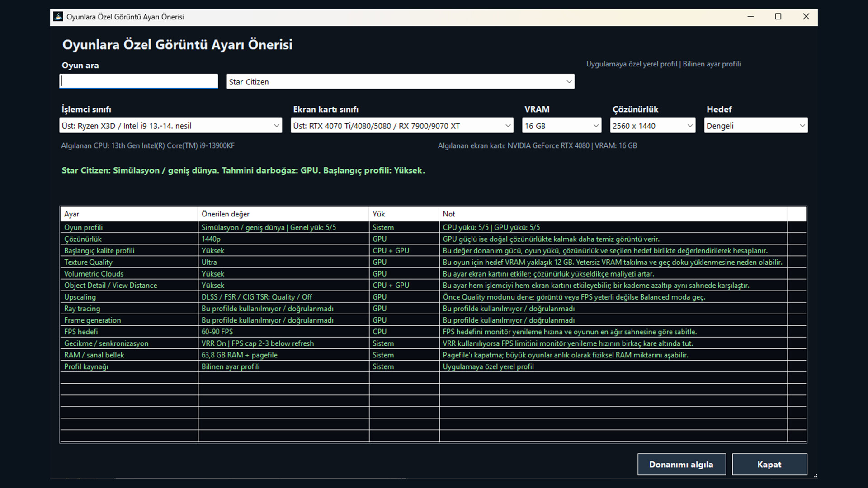Screen dimensions: 868x488
Task: Select the 'Profil kaynağı' row
Action: pos(433,366)
